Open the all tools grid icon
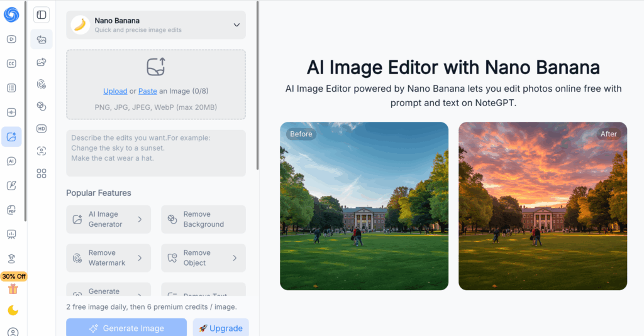This screenshot has height=336, width=644. click(42, 173)
